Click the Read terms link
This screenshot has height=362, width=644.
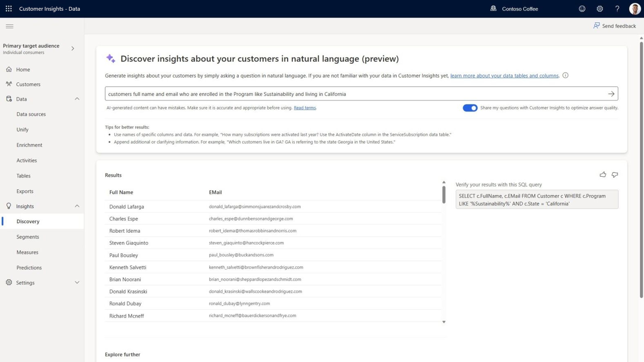pos(304,108)
